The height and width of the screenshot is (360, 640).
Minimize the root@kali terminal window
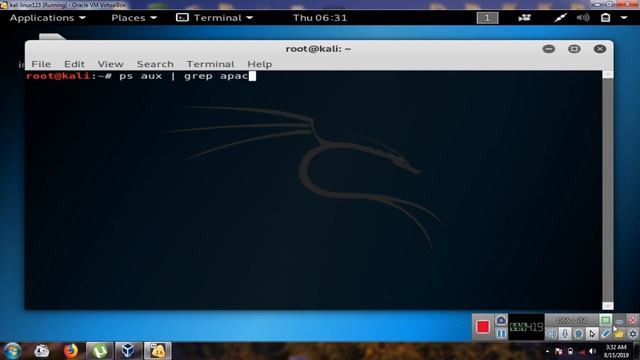pos(549,49)
